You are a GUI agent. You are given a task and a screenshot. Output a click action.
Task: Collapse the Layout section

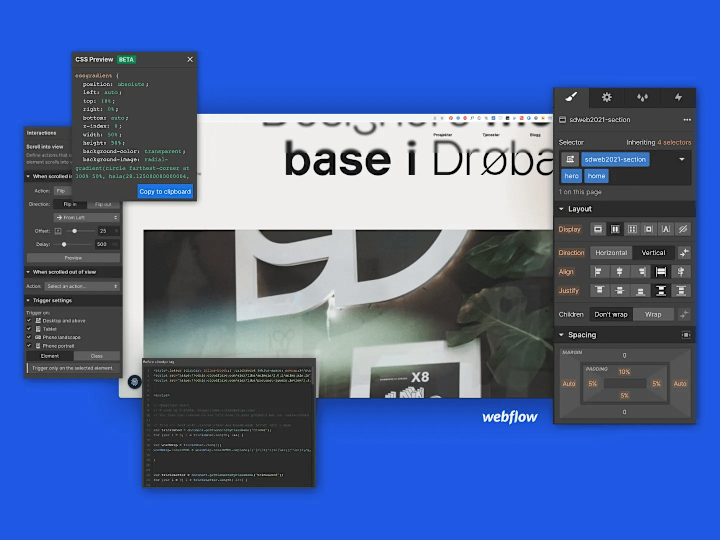click(x=561, y=209)
